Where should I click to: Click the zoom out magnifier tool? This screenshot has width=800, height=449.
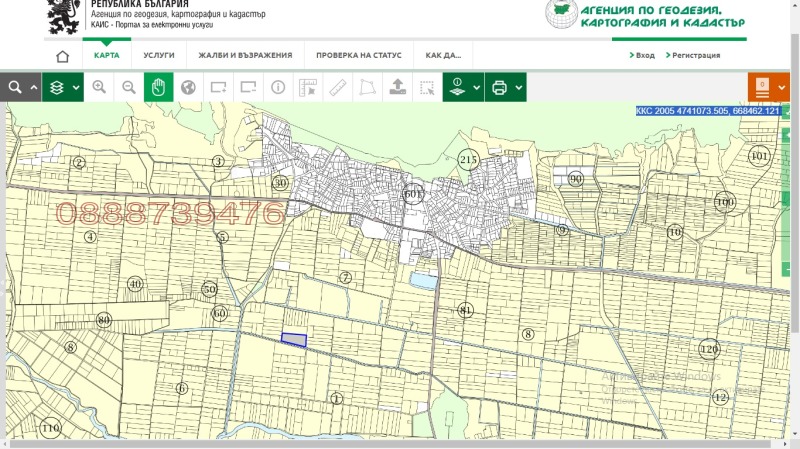(x=129, y=87)
